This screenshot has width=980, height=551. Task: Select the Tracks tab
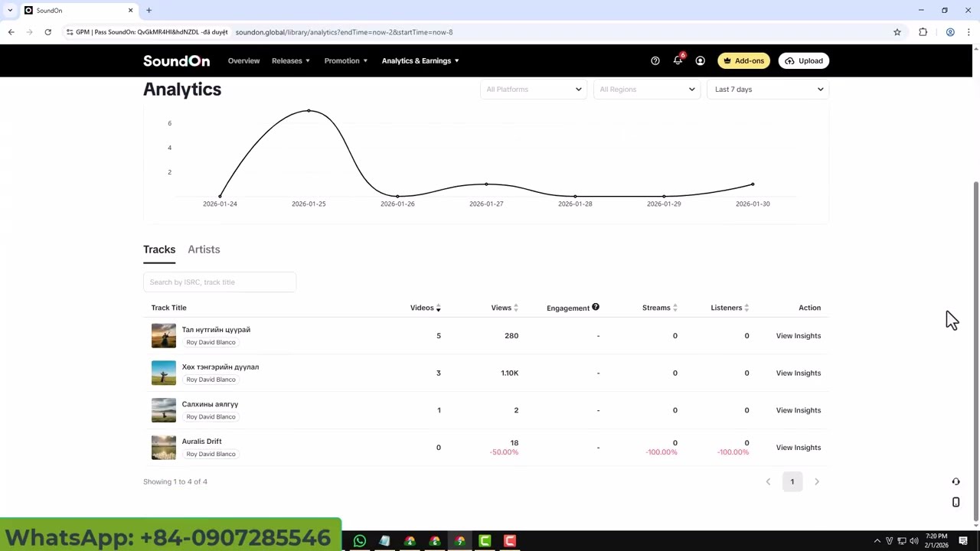pyautogui.click(x=159, y=249)
